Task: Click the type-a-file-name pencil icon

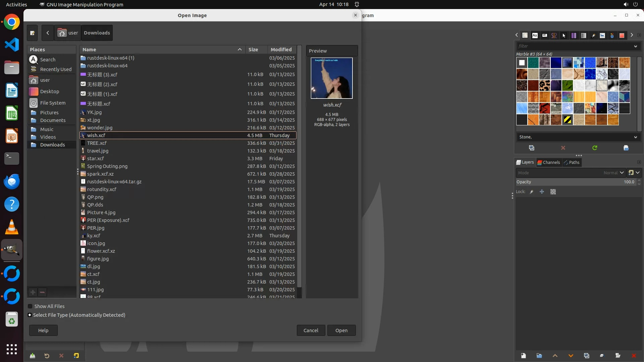Action: (32, 33)
